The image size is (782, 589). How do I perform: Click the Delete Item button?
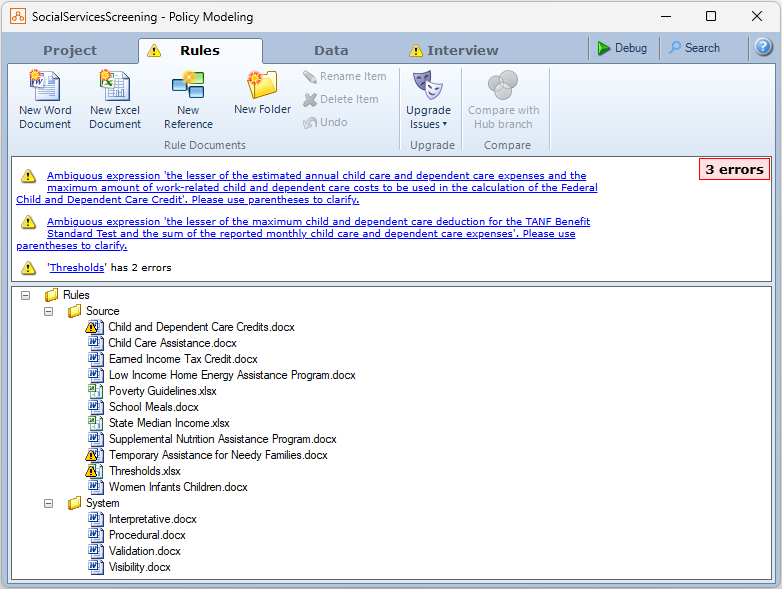[x=341, y=99]
